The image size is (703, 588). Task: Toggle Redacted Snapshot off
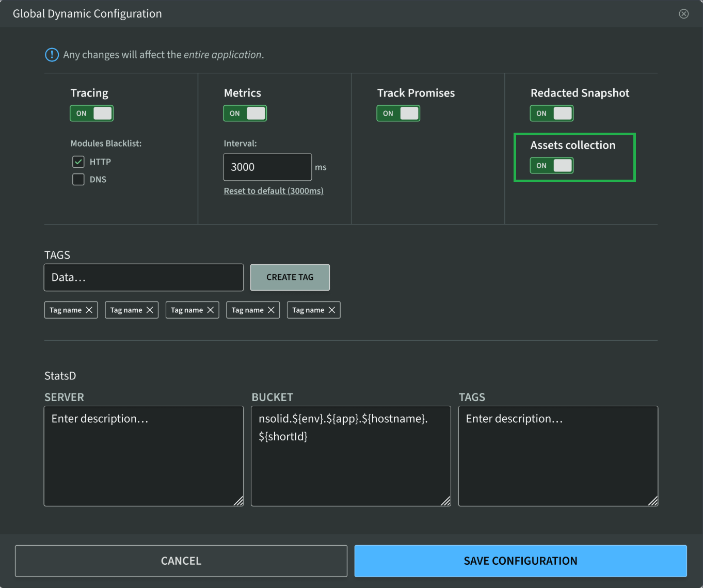(x=551, y=113)
